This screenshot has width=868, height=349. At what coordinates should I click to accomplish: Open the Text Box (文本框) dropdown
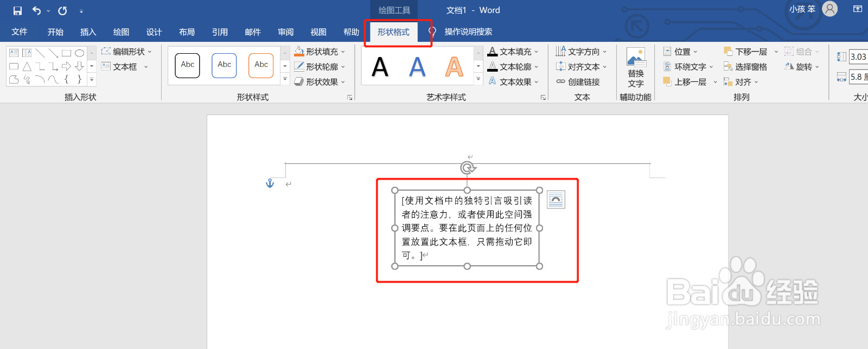pos(125,67)
